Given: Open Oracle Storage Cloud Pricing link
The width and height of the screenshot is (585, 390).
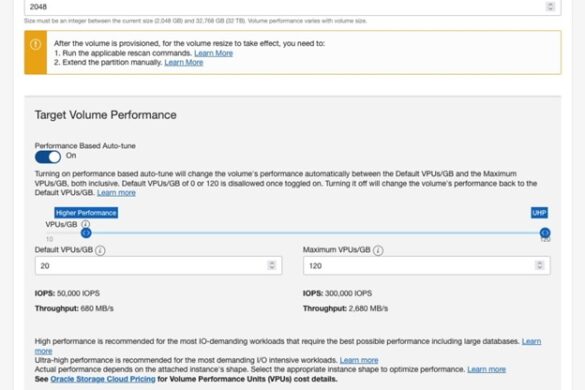Looking at the screenshot, I should [x=103, y=379].
